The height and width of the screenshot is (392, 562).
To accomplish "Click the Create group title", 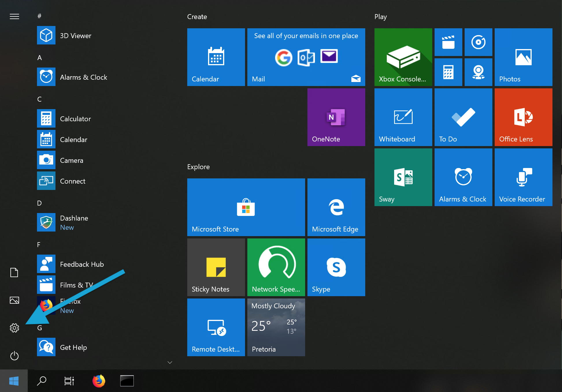I will tap(197, 16).
